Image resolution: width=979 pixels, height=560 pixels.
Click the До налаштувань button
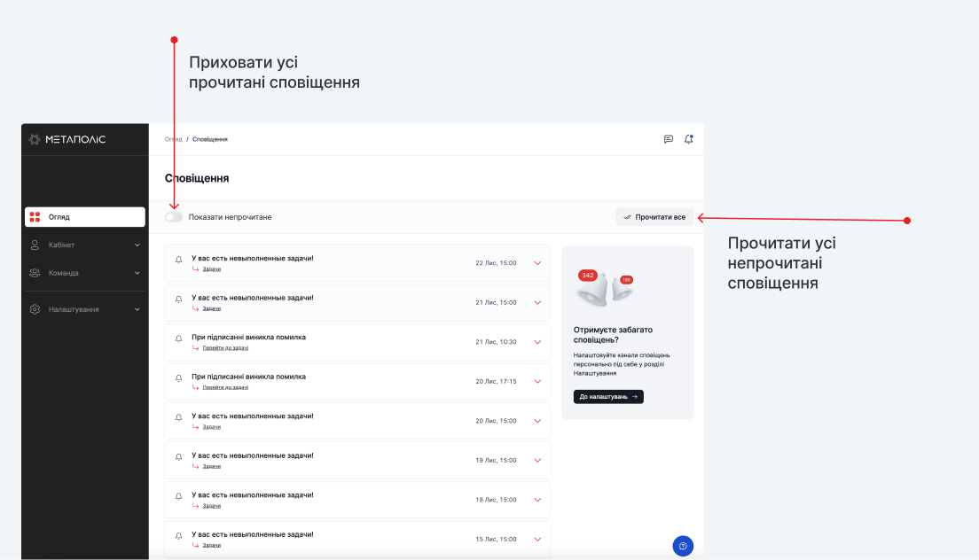[x=608, y=397]
